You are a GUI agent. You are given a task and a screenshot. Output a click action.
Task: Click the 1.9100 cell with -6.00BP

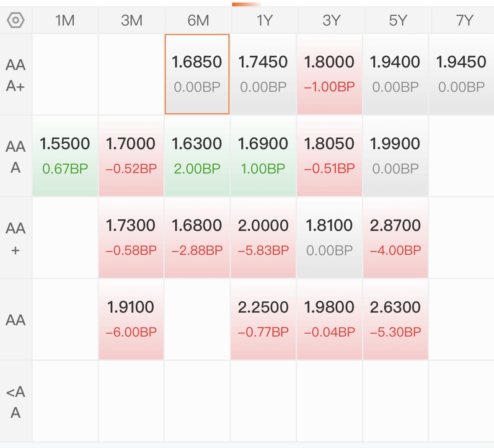coord(131,319)
